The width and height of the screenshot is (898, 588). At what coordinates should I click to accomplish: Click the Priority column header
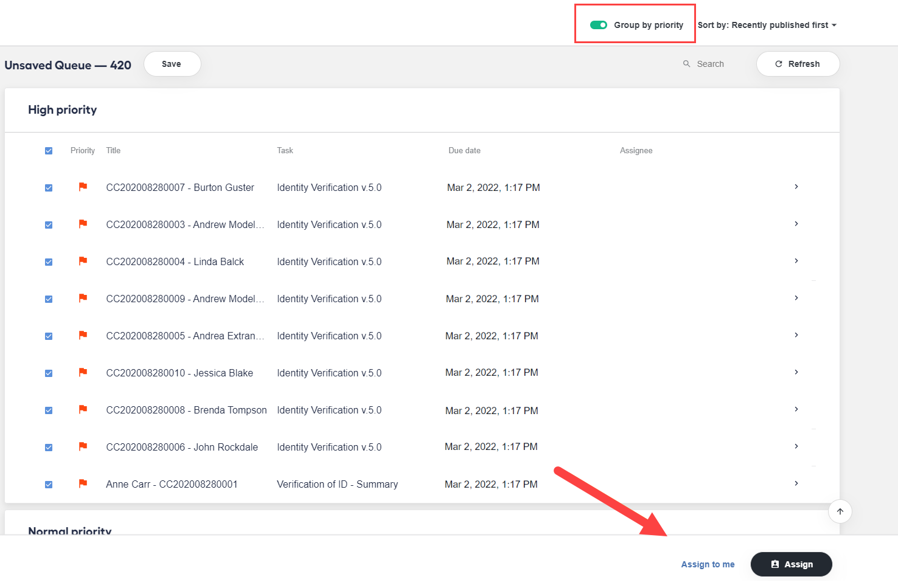[x=83, y=151]
